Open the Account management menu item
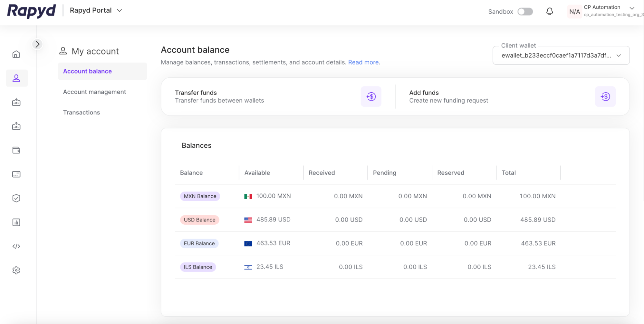 (94, 92)
